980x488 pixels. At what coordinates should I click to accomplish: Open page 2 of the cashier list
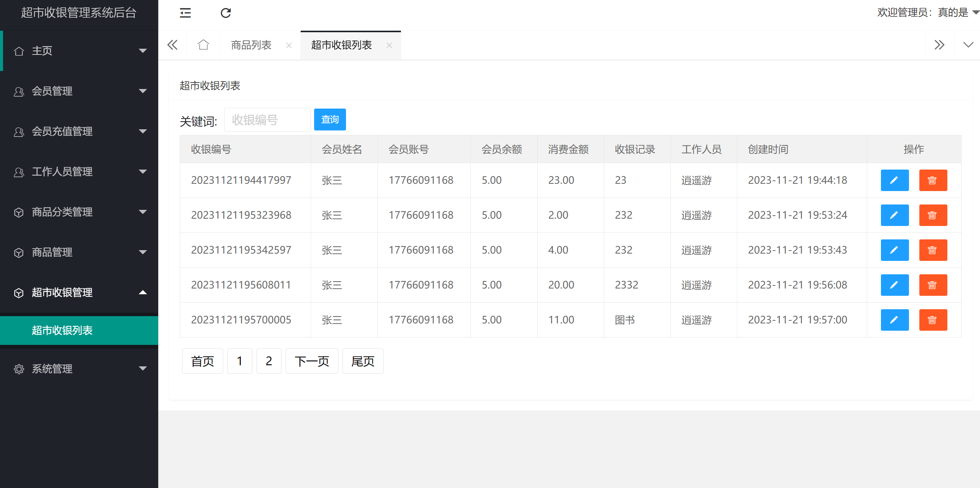(x=268, y=361)
